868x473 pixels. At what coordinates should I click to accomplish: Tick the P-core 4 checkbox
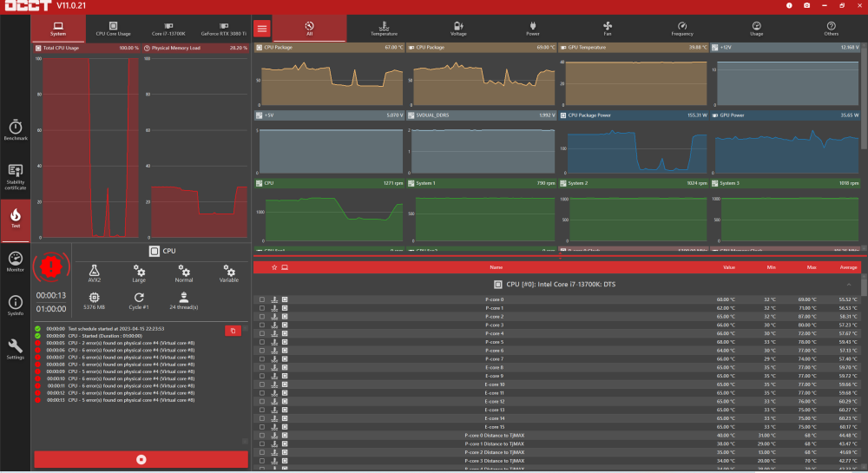coord(262,333)
